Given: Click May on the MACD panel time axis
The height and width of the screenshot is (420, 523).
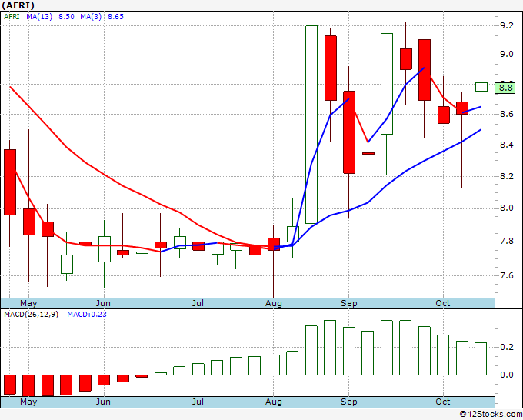Looking at the screenshot, I should pos(28,402).
